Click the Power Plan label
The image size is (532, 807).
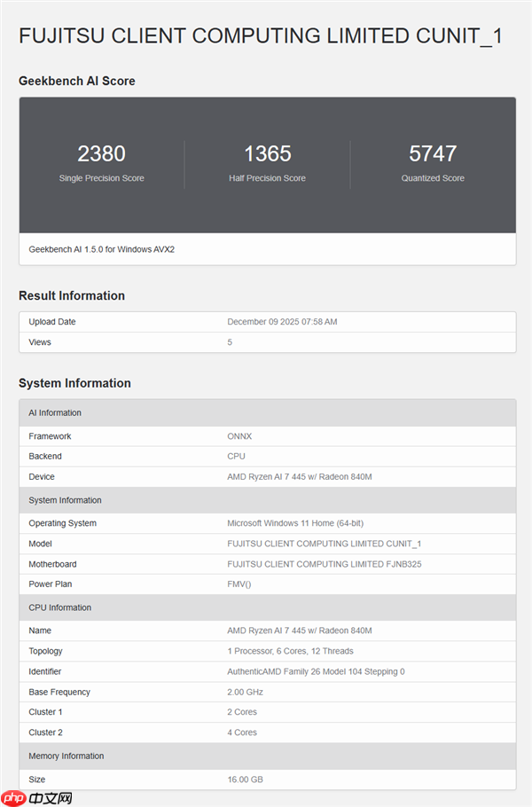pos(51,584)
